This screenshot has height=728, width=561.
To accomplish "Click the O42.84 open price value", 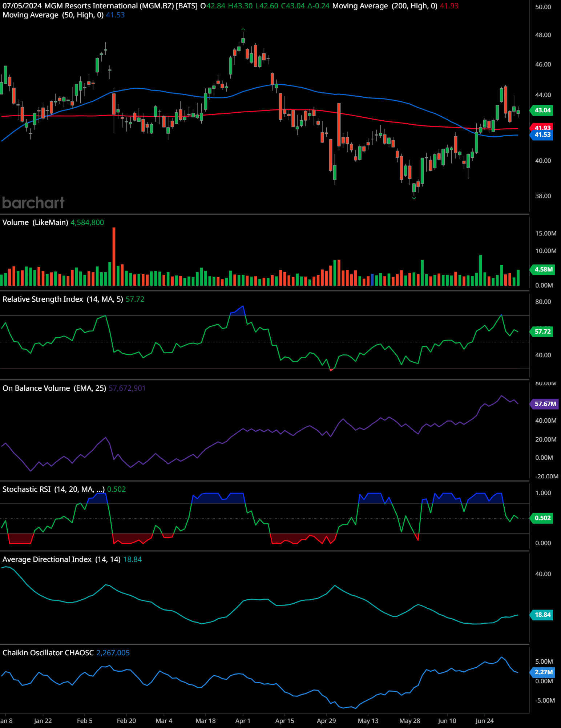I will (x=213, y=6).
